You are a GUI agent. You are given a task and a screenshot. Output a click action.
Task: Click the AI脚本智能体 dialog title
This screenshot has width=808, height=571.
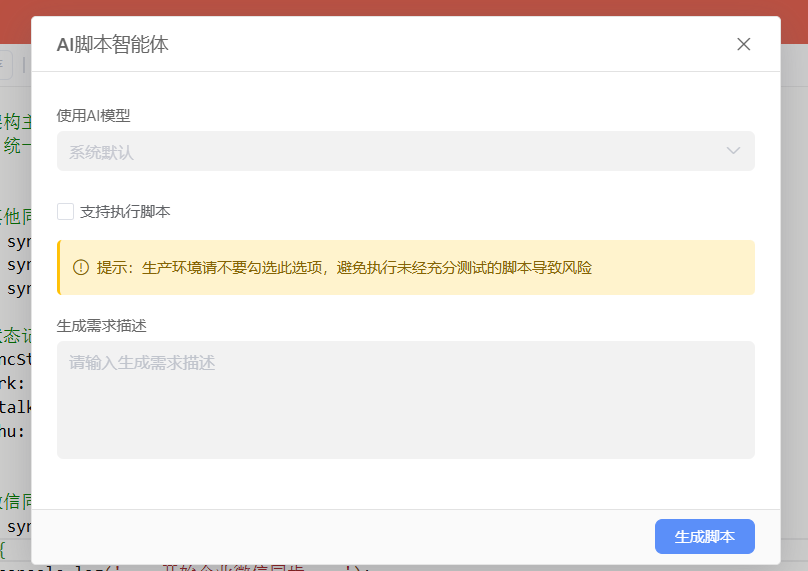112,45
